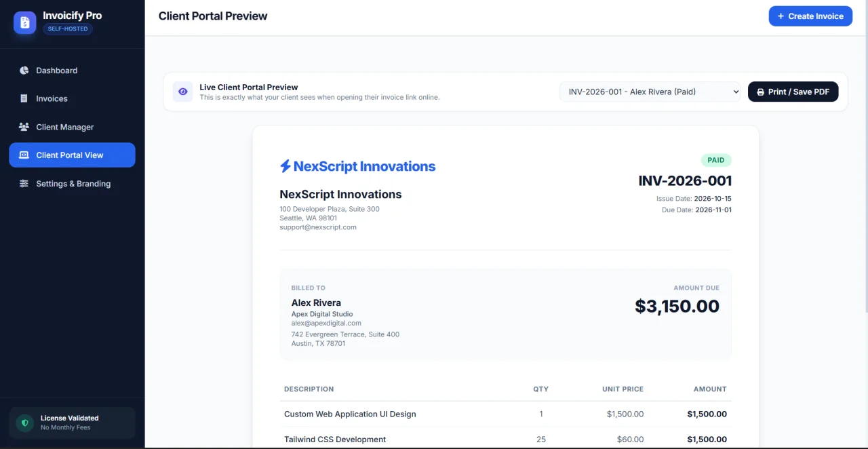Click the SELF-HOSTED badge
Screen dimensions: 868x449
coord(68,29)
